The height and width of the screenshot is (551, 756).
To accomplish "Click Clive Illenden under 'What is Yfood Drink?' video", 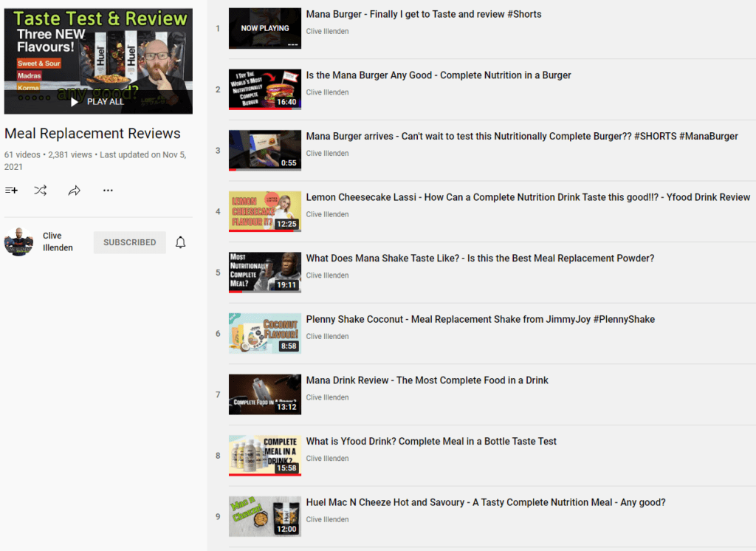I will tap(327, 459).
